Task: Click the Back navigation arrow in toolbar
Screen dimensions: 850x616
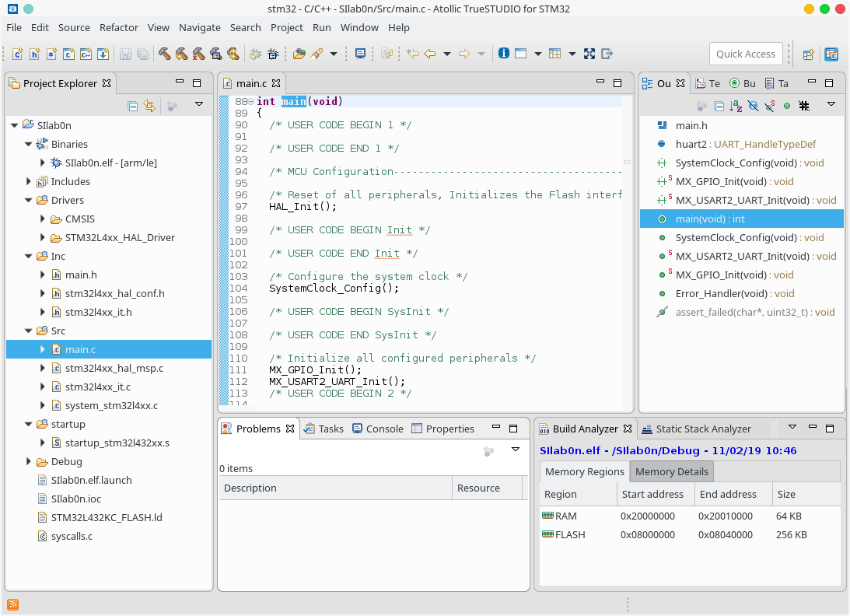Action: [430, 54]
